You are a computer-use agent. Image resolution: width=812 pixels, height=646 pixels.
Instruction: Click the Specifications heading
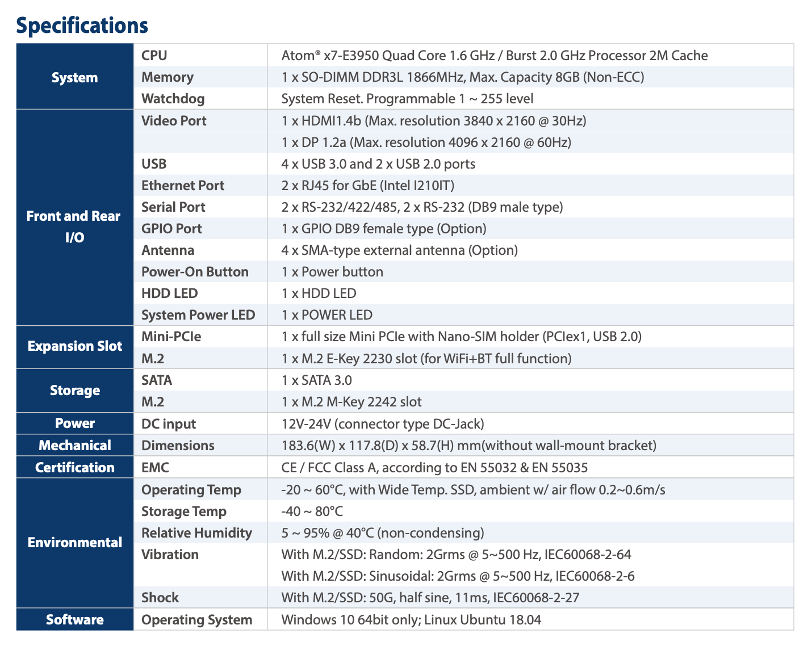pos(82,26)
